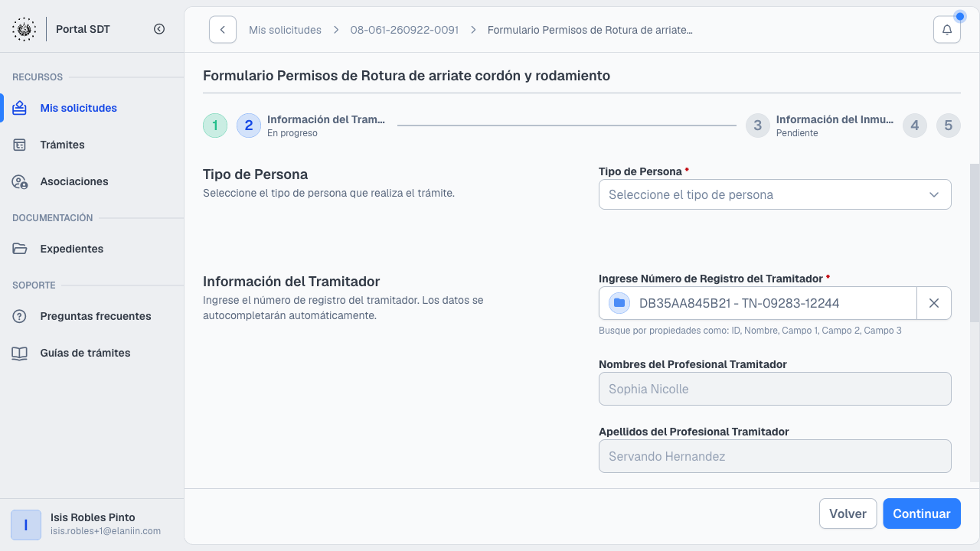Click the breadcrumb Formulario Permisos de Rotura
Screen dimensions: 980x551
click(590, 30)
